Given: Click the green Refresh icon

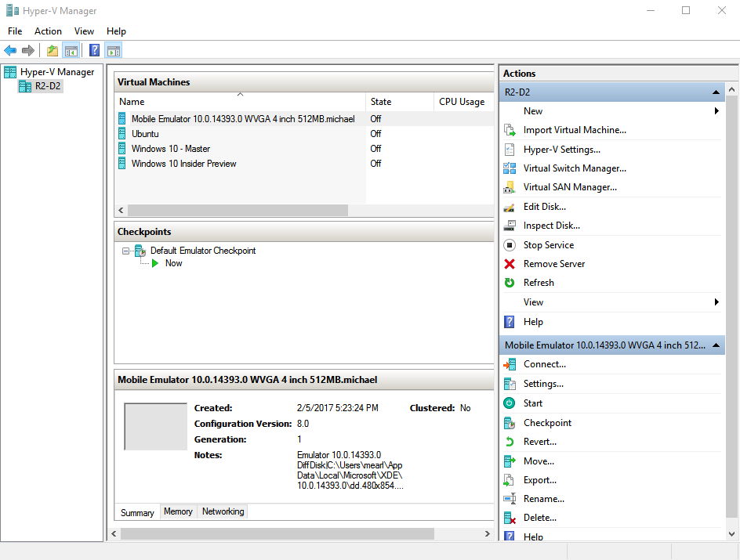Looking at the screenshot, I should pos(510,283).
